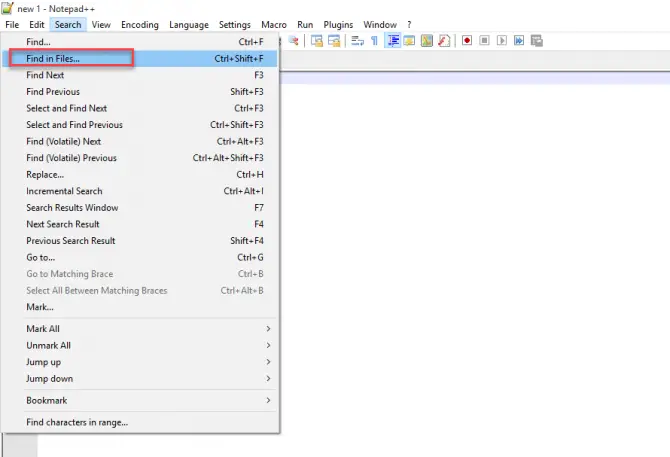Choose Incremental Search menu entry

point(140,191)
